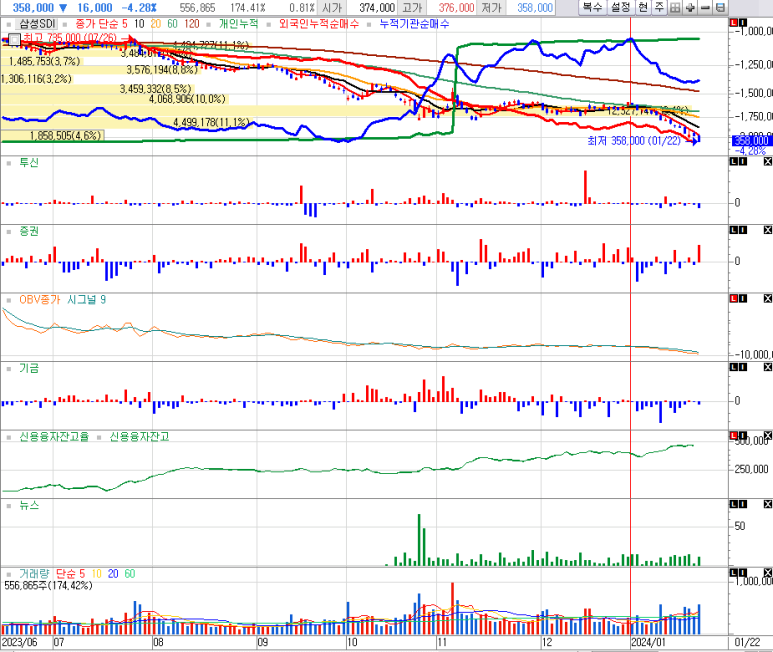Click the brown 120 moving average legend
The height and width of the screenshot is (652, 773).
192,24
